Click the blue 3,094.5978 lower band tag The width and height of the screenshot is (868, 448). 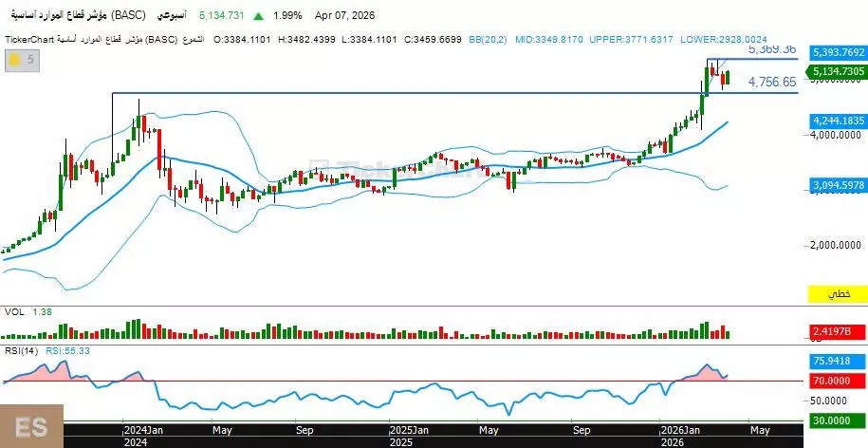(x=838, y=186)
